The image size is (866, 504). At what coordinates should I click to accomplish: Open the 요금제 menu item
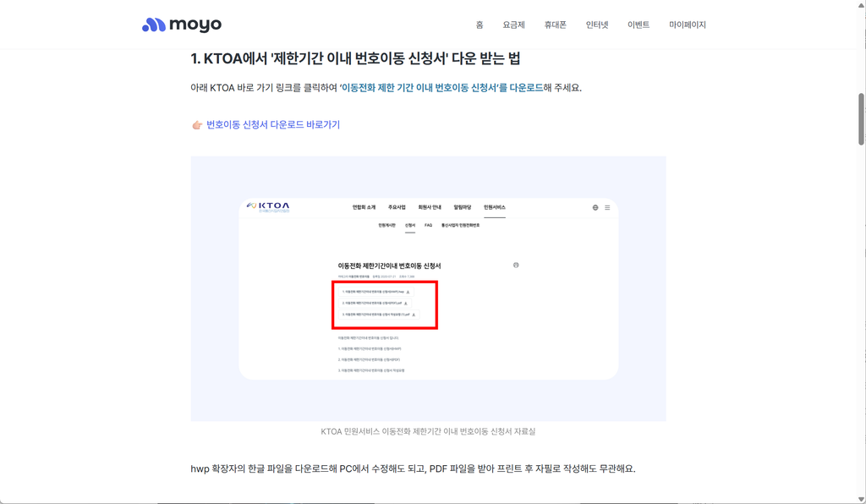point(513,25)
